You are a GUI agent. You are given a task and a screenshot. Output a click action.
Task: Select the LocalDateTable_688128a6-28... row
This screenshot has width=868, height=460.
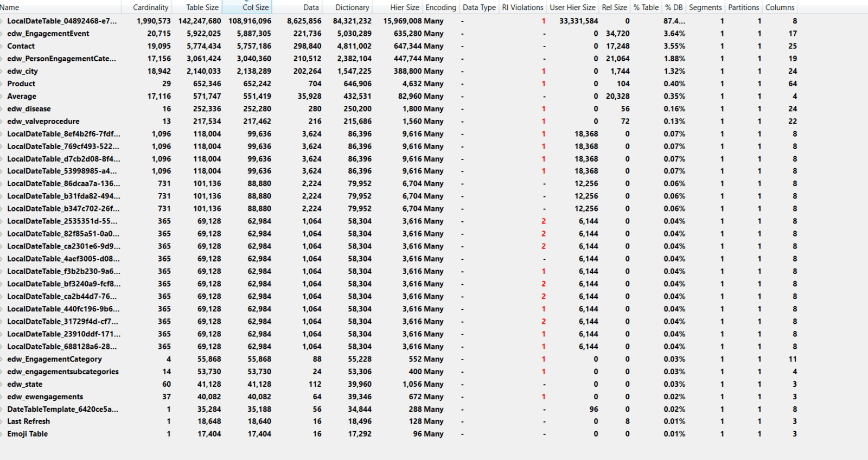(x=399, y=347)
